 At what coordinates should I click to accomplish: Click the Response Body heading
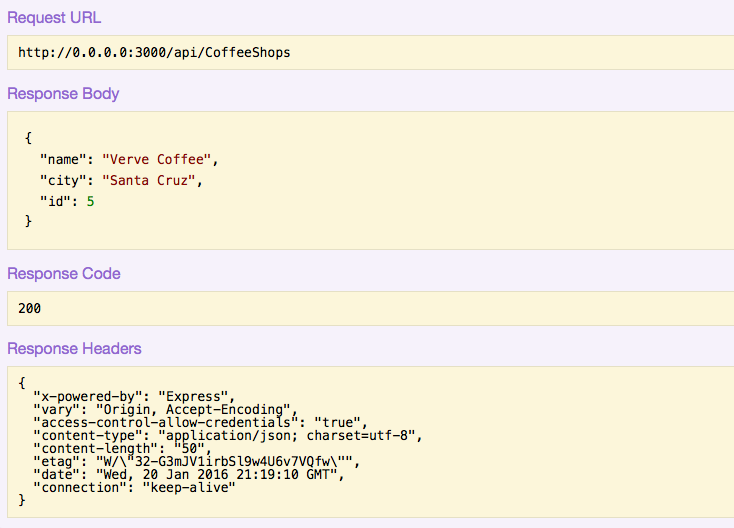tap(63, 94)
